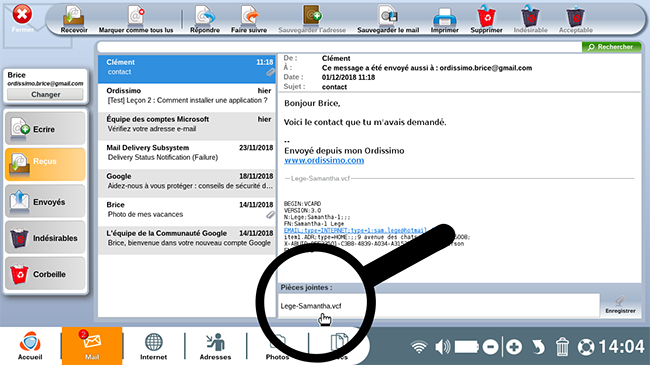Open Photos from the taskbar
This screenshot has height=365, width=650.
277,346
